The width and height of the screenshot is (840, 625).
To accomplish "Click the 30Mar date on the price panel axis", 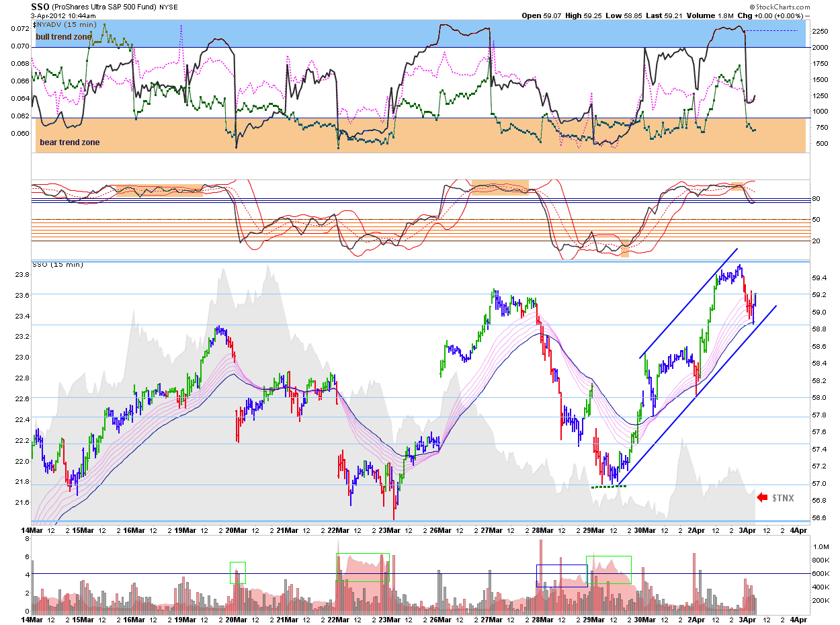I will point(644,530).
